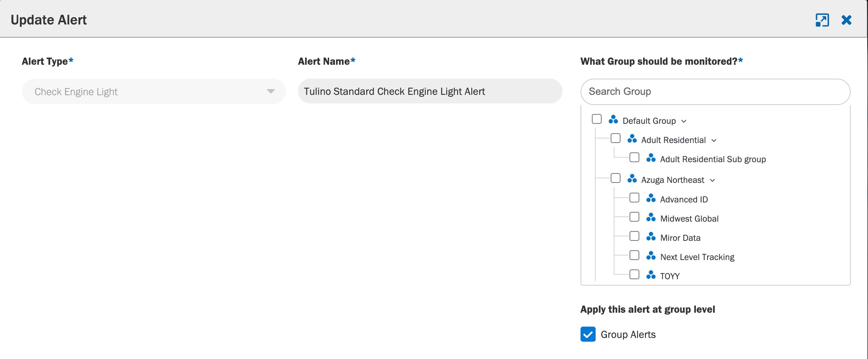
Task: Click the Alert Name input field
Action: (x=430, y=91)
